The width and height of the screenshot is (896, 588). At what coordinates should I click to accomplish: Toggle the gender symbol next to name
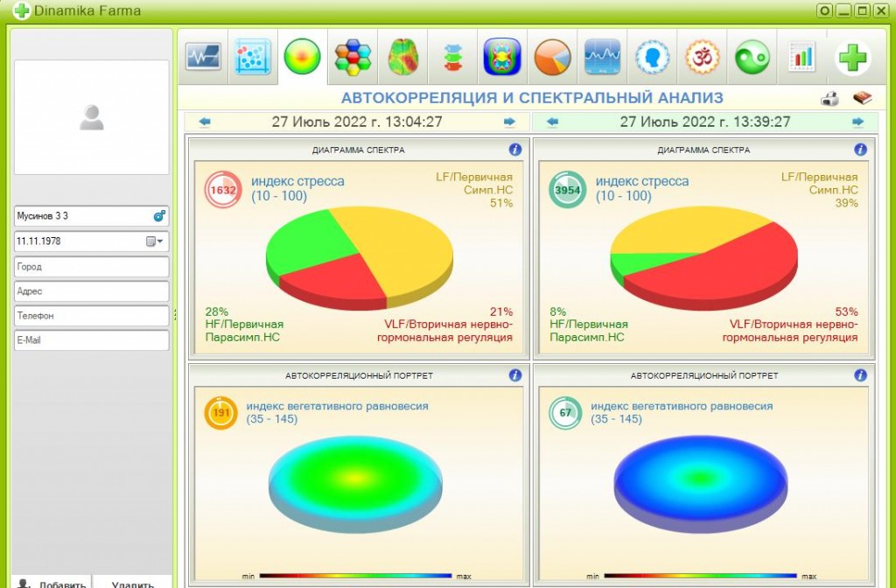click(159, 215)
